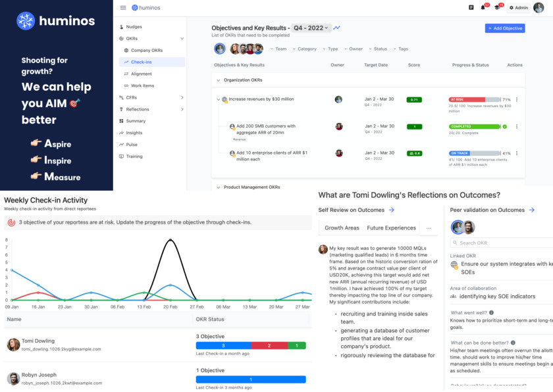Click the info icon beside What went well
Viewport: 553px width, 392px height.
pyautogui.click(x=491, y=313)
